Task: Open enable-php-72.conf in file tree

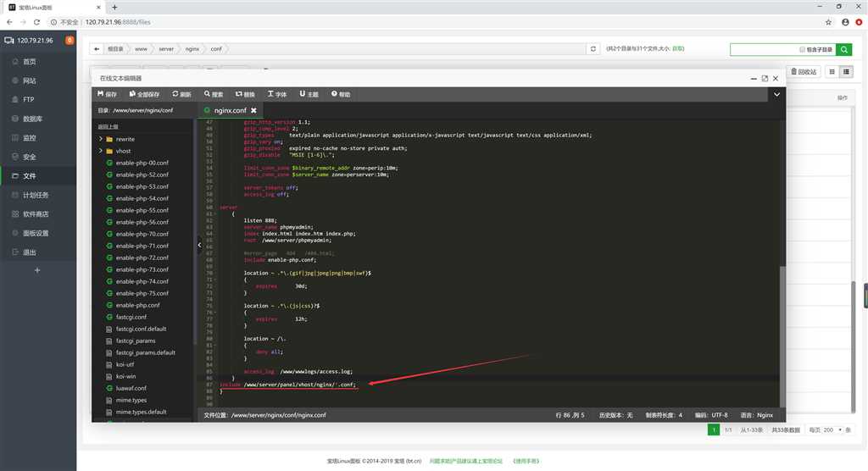Action: point(142,258)
